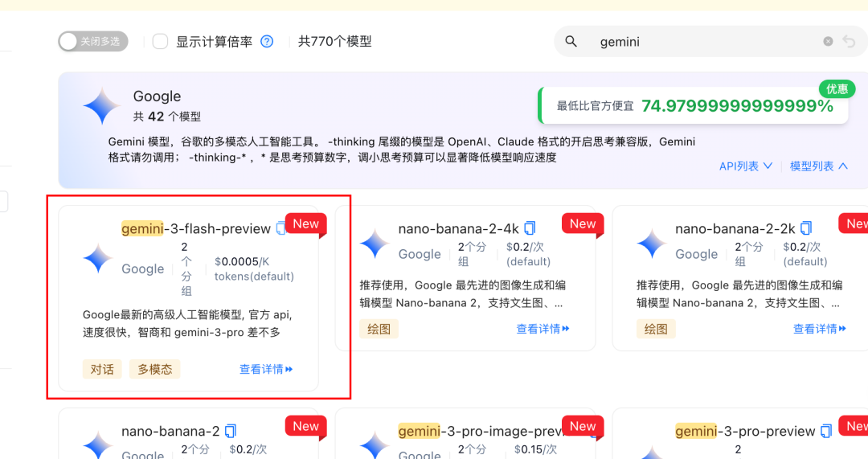The height and width of the screenshot is (459, 868).
Task: Click the 共 42 个模型 text
Action: pos(166,117)
